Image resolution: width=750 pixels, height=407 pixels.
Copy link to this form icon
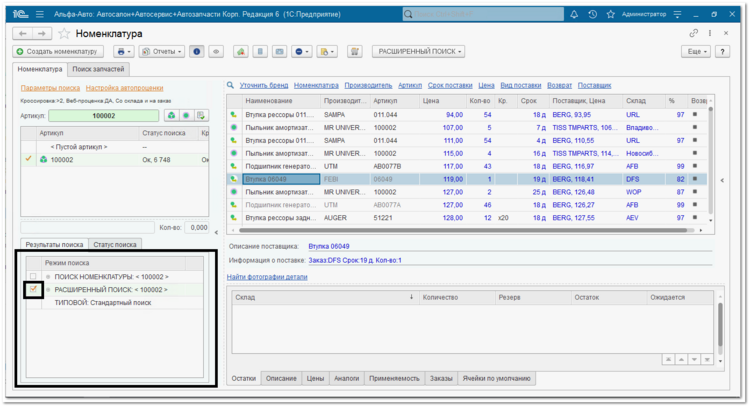click(x=693, y=33)
